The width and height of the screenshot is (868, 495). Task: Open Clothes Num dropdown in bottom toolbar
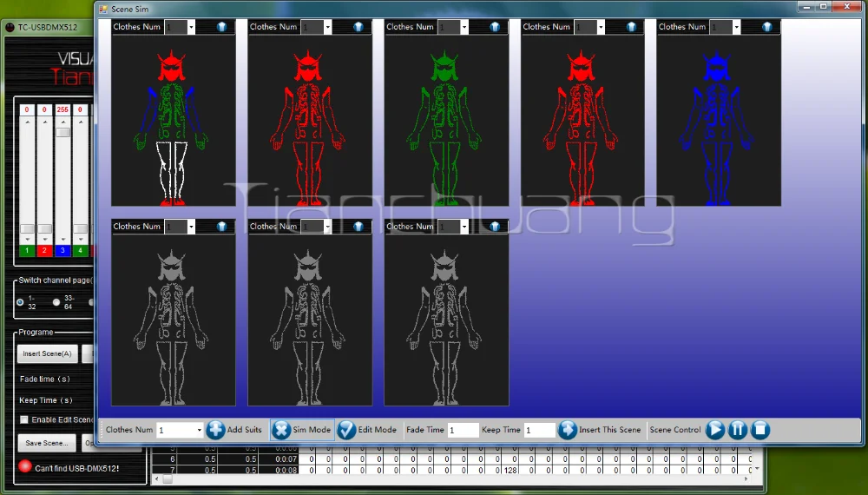pyautogui.click(x=199, y=430)
